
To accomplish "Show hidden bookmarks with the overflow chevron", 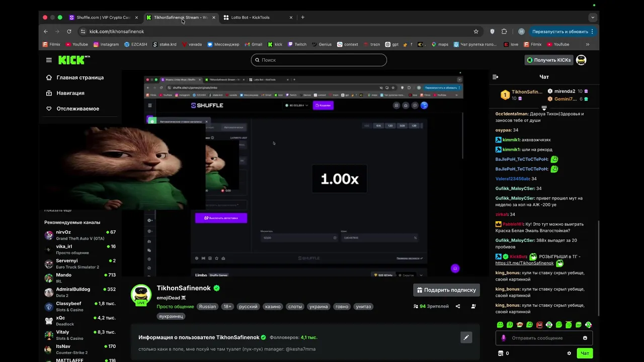I will click(587, 44).
